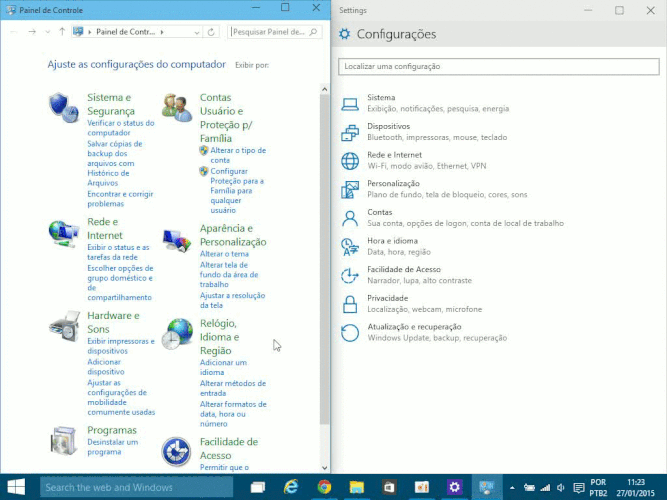The height and width of the screenshot is (500, 667).
Task: Open Alterar o tipo de conta link
Action: click(x=238, y=155)
